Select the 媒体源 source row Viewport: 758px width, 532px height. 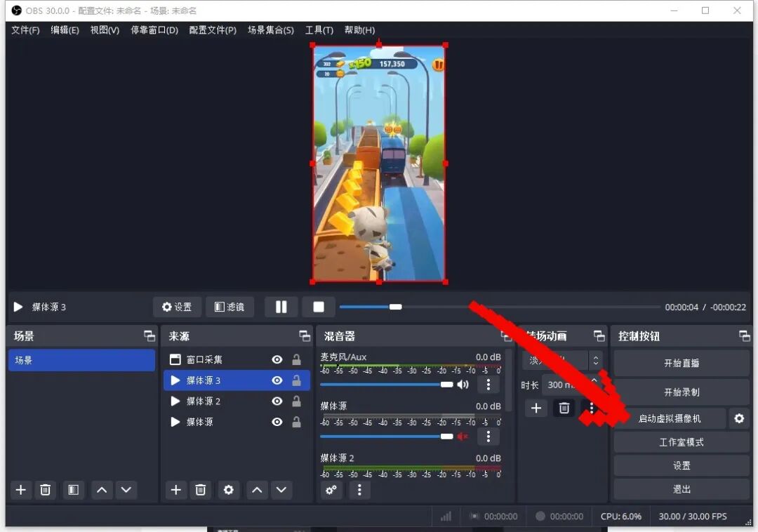coord(237,422)
